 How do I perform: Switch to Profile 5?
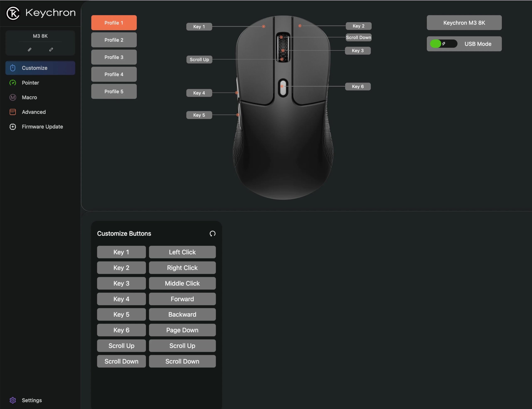[114, 92]
